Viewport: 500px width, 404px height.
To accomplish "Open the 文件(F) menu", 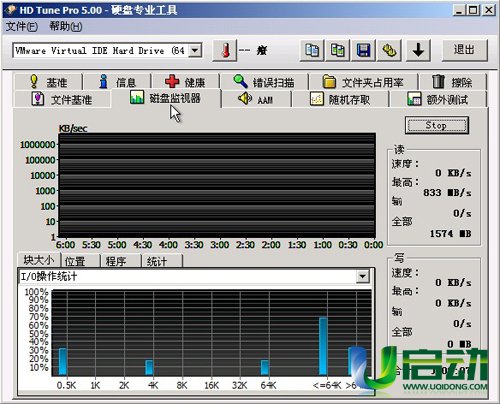I will point(22,26).
